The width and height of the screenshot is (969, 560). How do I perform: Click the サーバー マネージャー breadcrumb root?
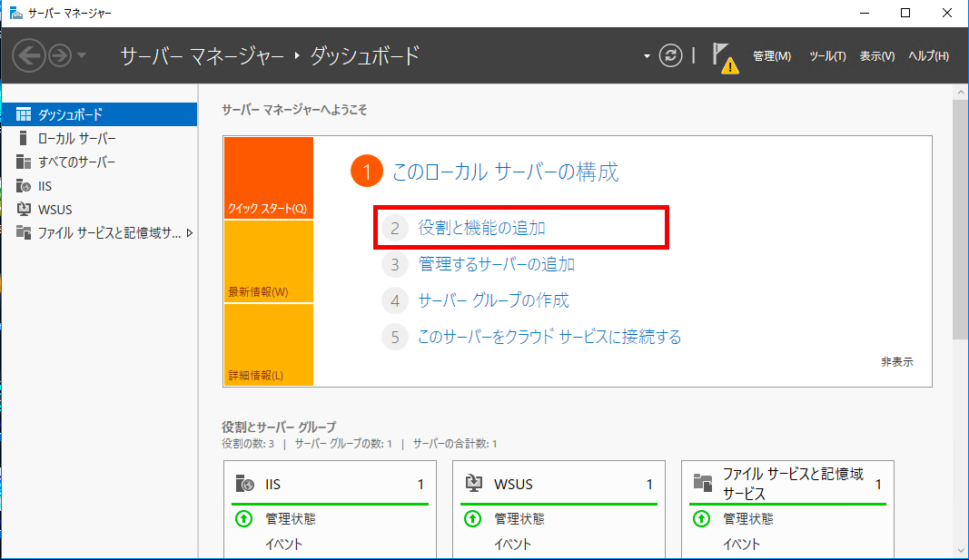(203, 56)
